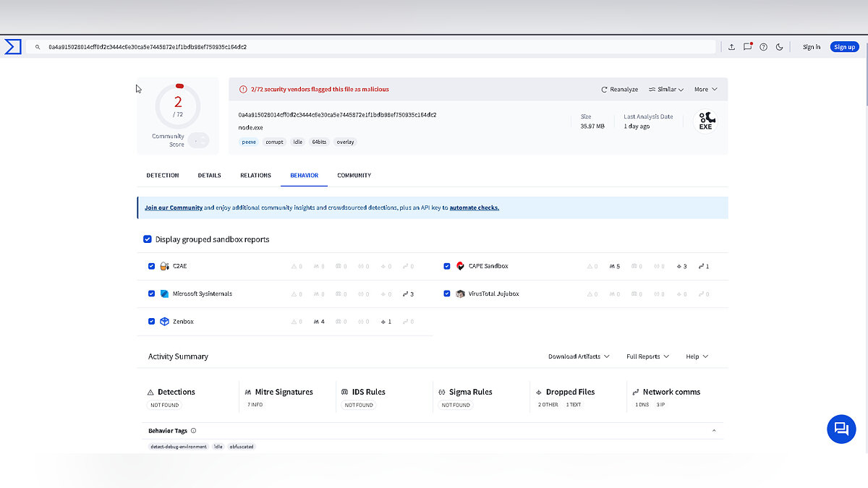Viewport: 868px width, 488px height.
Task: Uncheck Display grouped sandbox reports
Action: 148,239
